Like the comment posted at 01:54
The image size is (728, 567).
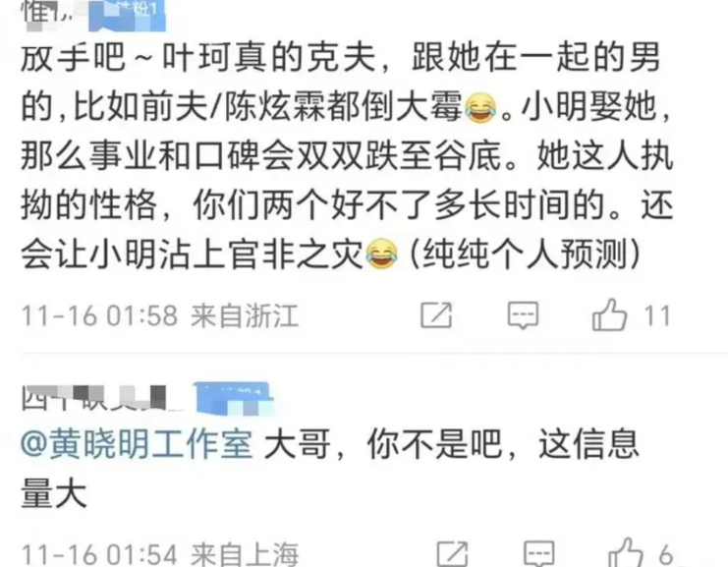[x=626, y=552]
